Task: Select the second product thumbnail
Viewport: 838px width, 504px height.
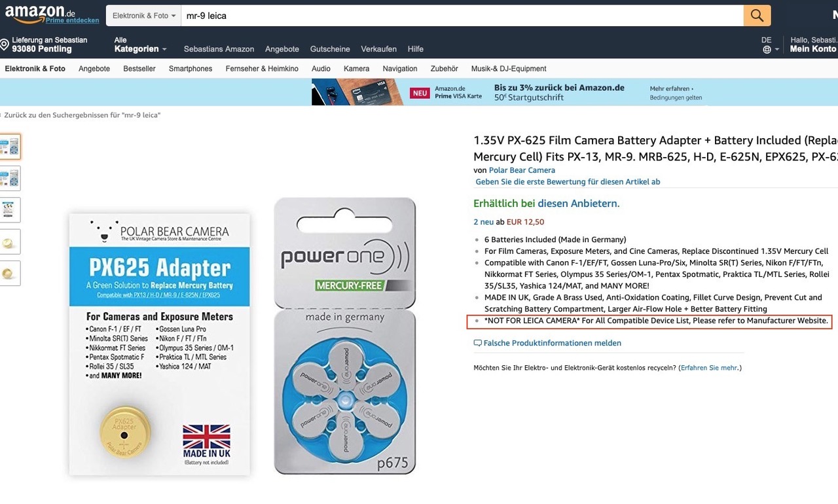Action: tap(10, 178)
